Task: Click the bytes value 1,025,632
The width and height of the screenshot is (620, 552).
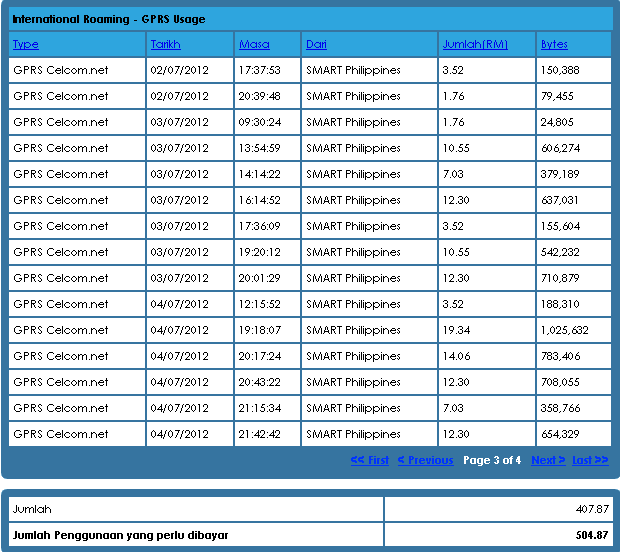Action: point(565,330)
